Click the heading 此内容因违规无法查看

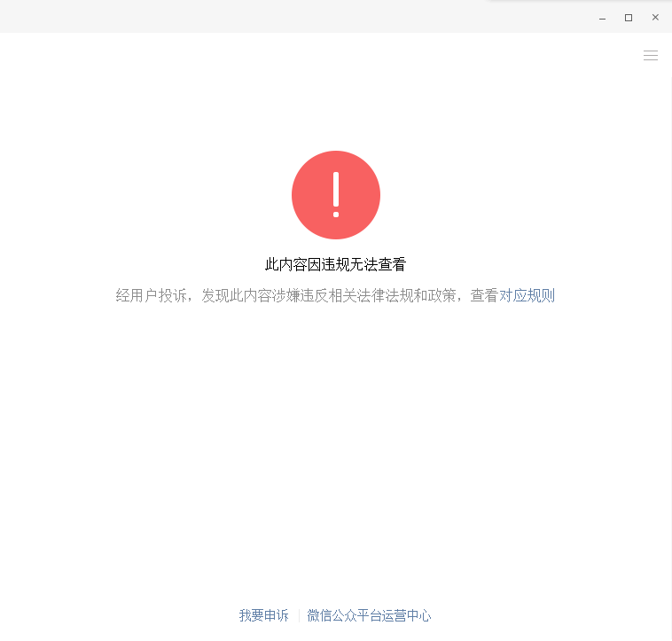335,264
